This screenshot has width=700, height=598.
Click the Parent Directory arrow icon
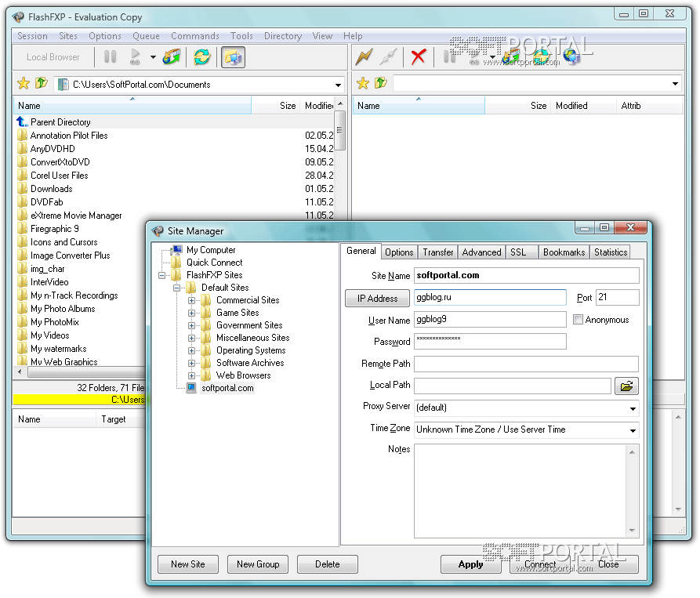point(22,121)
